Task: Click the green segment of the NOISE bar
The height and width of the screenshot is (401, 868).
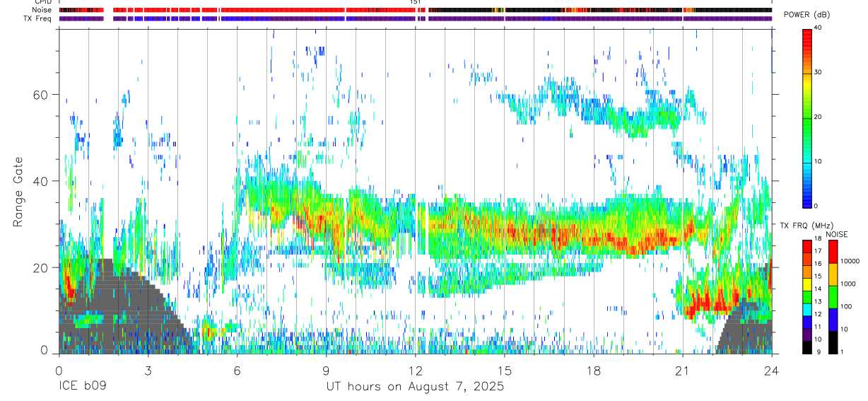Action: (x=833, y=297)
